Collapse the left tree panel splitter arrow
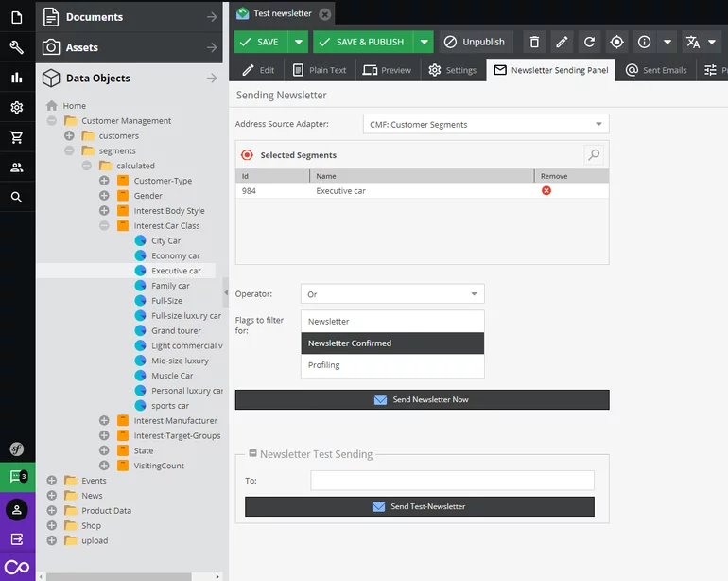Image resolution: width=728 pixels, height=581 pixels. pos(226,292)
